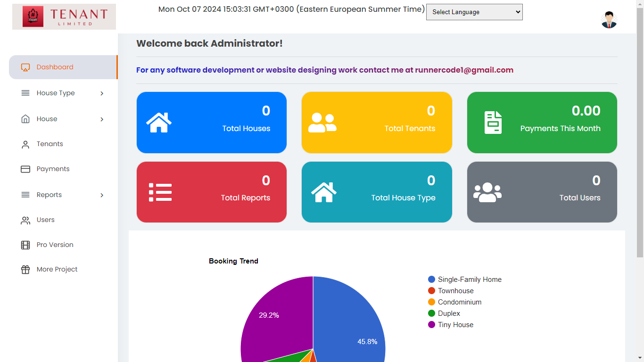Open the Total Tenants yellow card

point(376,123)
